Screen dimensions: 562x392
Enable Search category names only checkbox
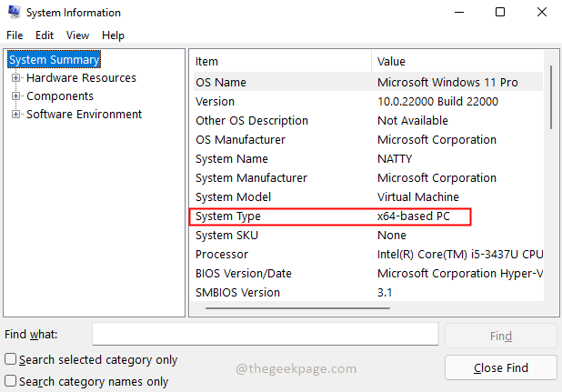(10, 381)
